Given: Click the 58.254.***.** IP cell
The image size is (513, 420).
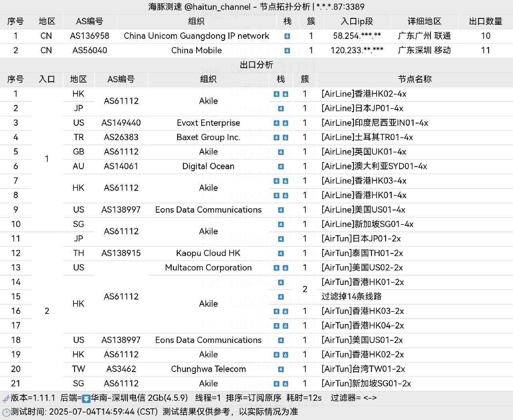Looking at the screenshot, I should pos(357,36).
